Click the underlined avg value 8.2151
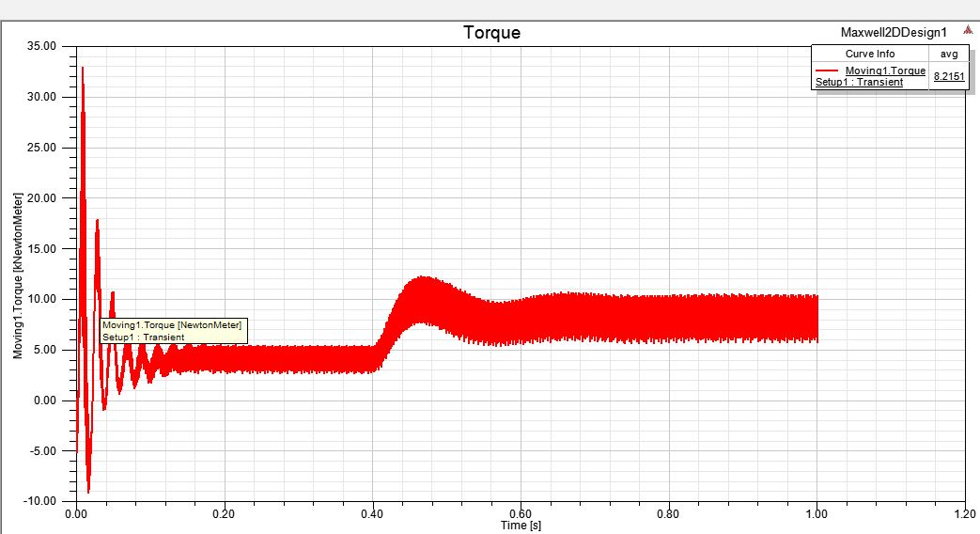This screenshot has height=534, width=980. (x=948, y=76)
